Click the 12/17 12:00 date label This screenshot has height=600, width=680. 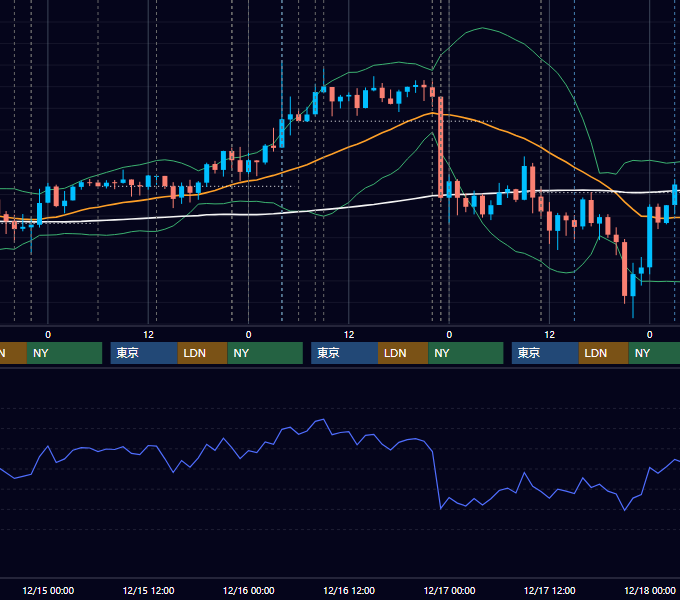(549, 590)
